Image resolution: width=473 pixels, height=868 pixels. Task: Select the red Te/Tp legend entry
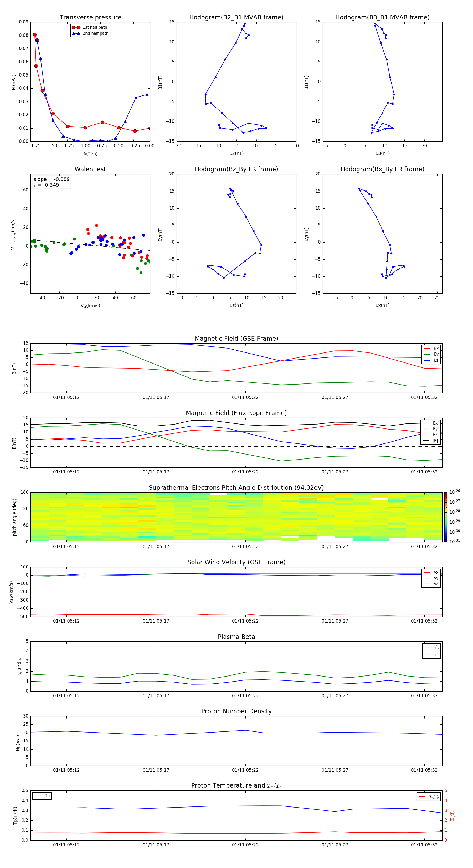point(429,796)
